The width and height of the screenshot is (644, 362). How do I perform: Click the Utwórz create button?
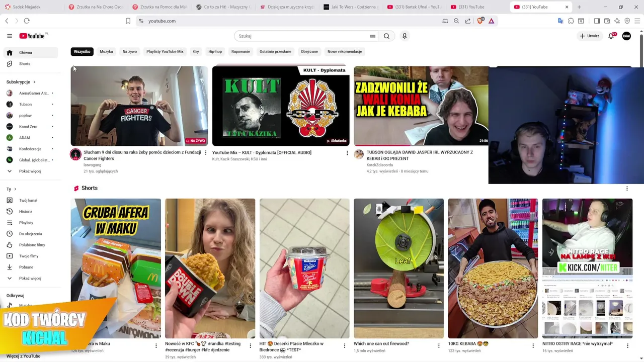point(590,36)
